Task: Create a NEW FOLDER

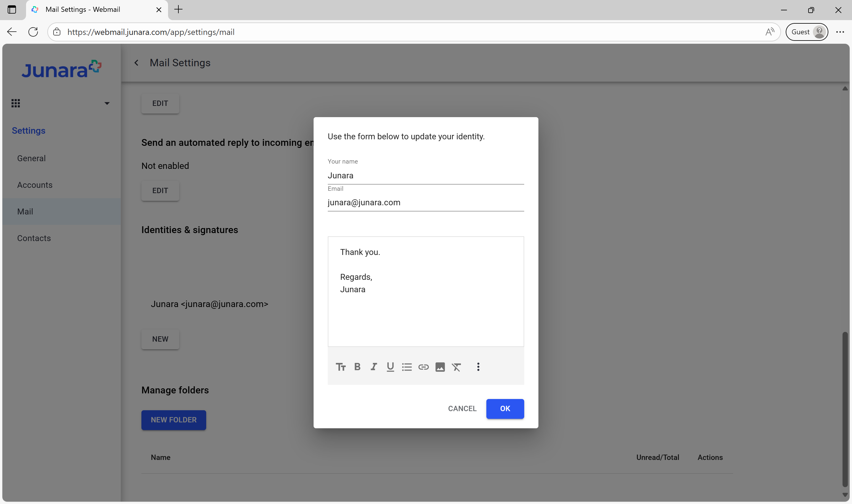Action: click(x=174, y=420)
